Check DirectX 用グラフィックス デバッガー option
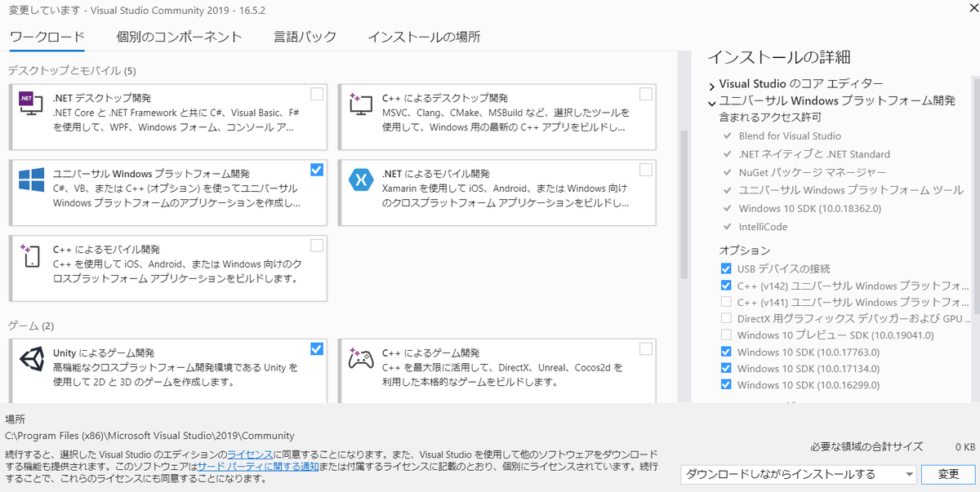Viewport: 980px width, 492px height. point(726,318)
